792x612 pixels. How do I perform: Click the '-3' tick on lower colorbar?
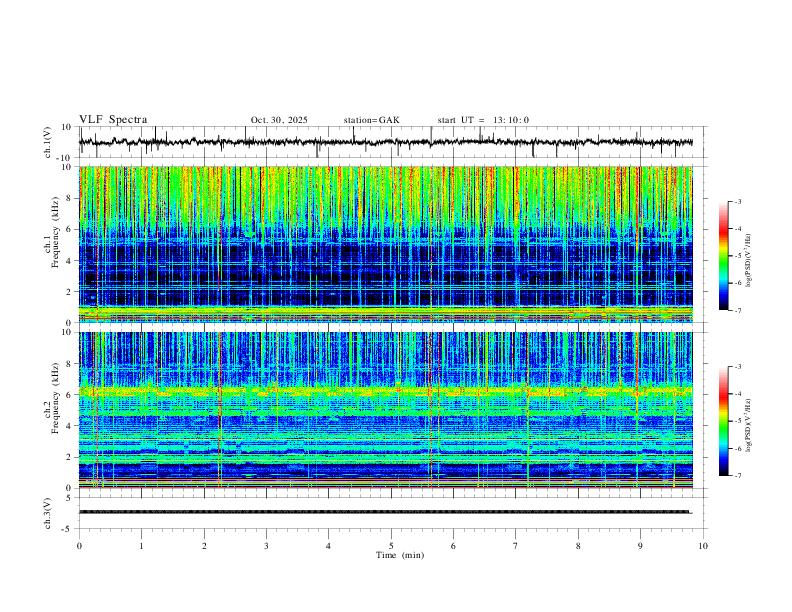738,367
